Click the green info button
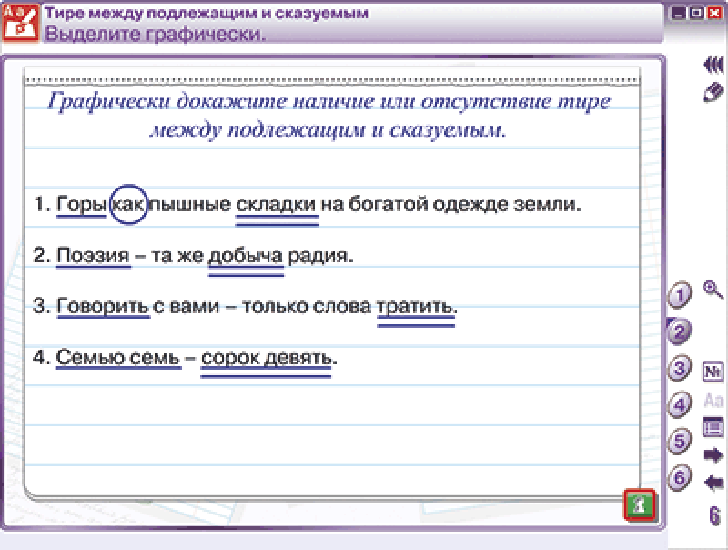 tap(639, 506)
